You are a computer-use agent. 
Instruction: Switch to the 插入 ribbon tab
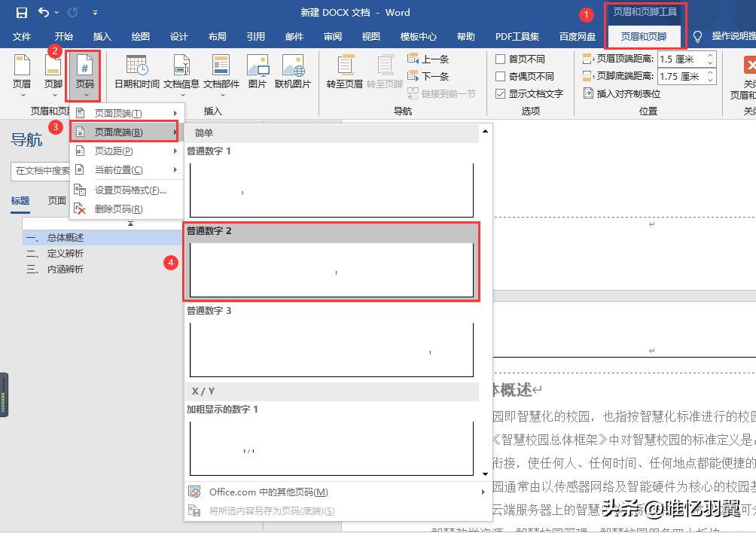click(102, 35)
